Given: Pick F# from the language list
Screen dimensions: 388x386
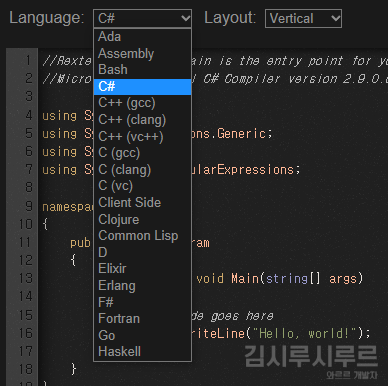Looking at the screenshot, I should (142, 302).
